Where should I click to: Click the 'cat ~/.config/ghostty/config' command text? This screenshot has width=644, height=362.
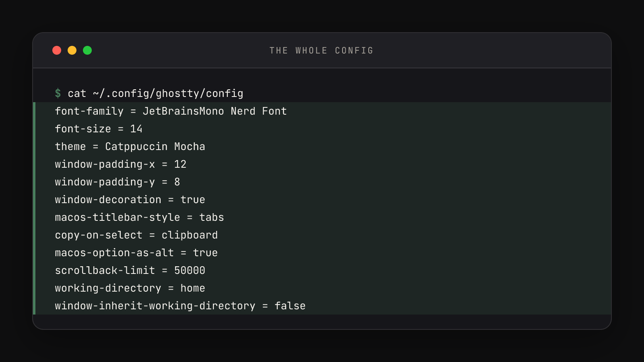155,93
